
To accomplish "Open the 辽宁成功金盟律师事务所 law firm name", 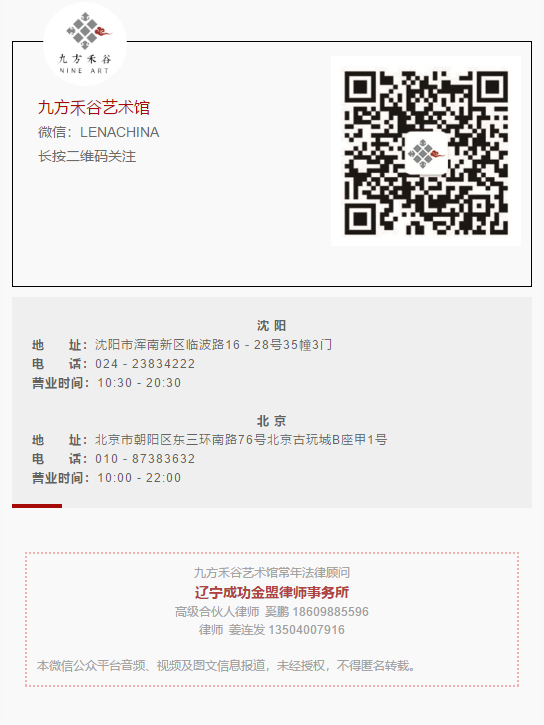I will coord(272,592).
